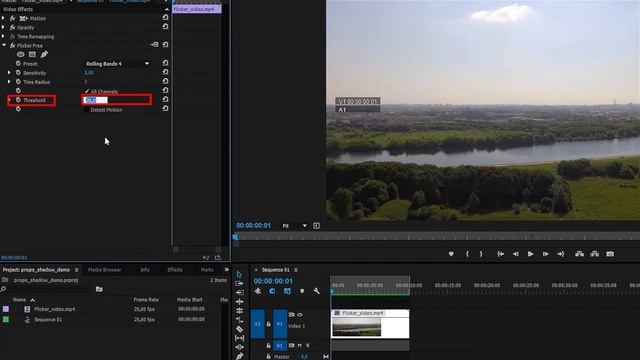Toggle sync lock for Video 1

(x=291, y=315)
